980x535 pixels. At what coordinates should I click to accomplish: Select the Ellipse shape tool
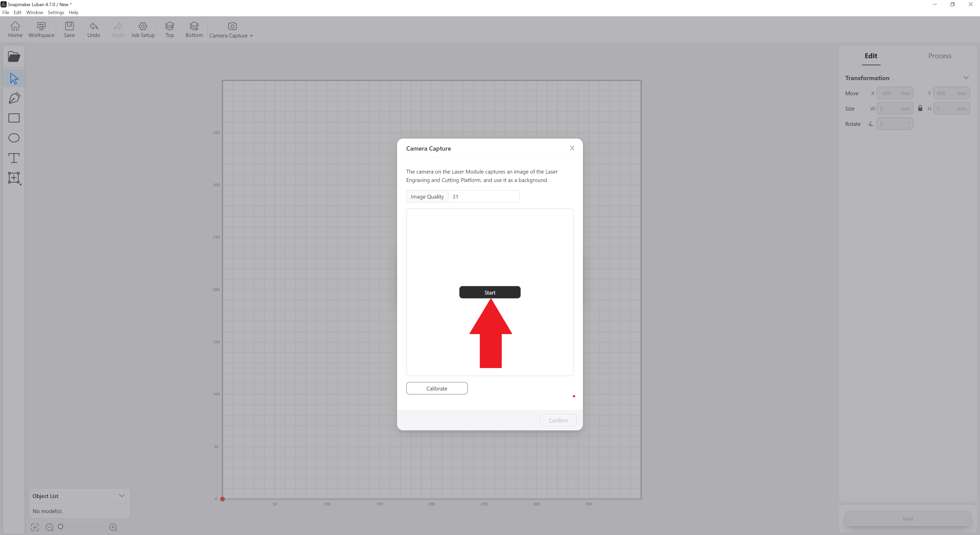14,138
